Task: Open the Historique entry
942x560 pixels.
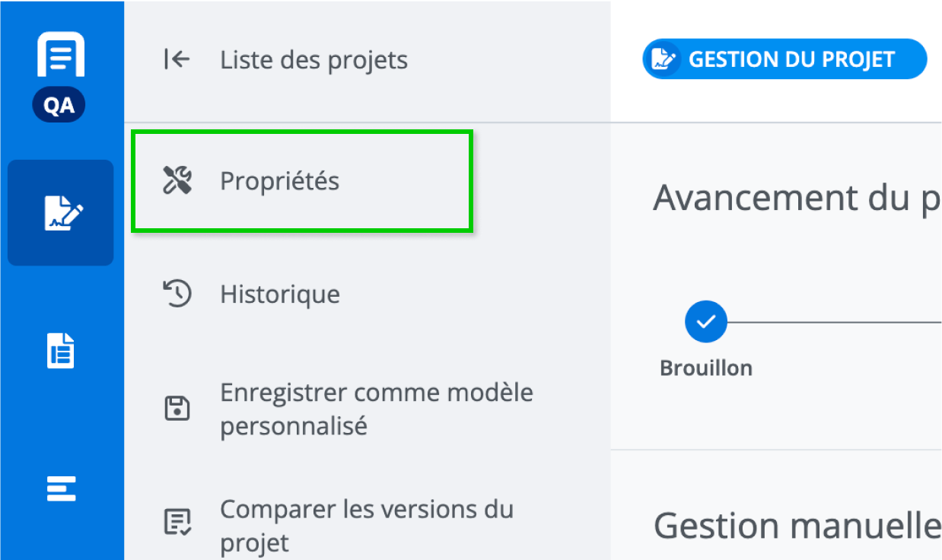Action: 279,294
